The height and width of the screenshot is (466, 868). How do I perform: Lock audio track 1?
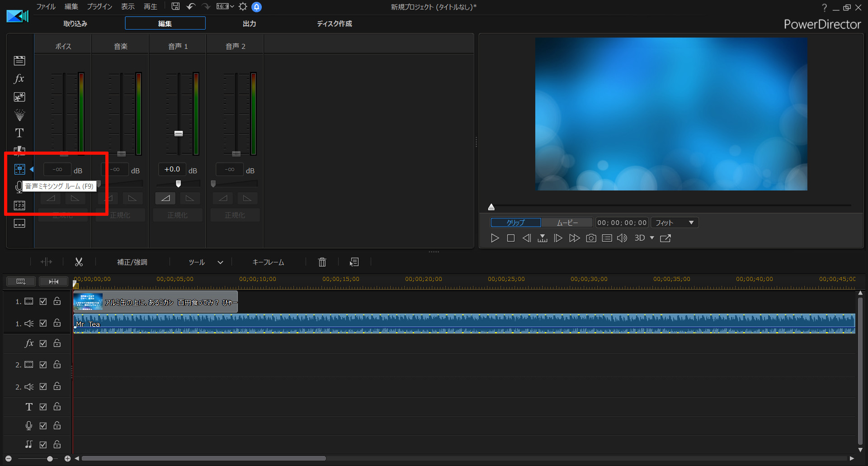[x=57, y=323]
